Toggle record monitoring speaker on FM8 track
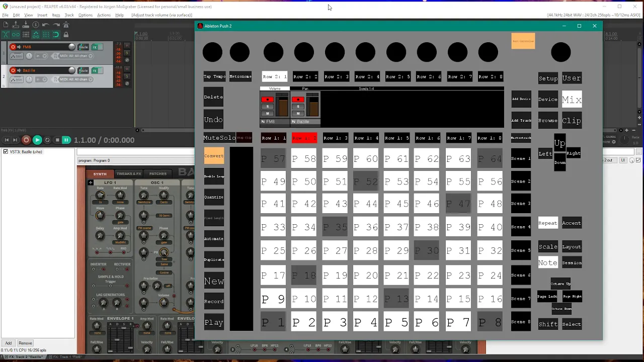Viewport: 644px width, 362px height. (19, 47)
